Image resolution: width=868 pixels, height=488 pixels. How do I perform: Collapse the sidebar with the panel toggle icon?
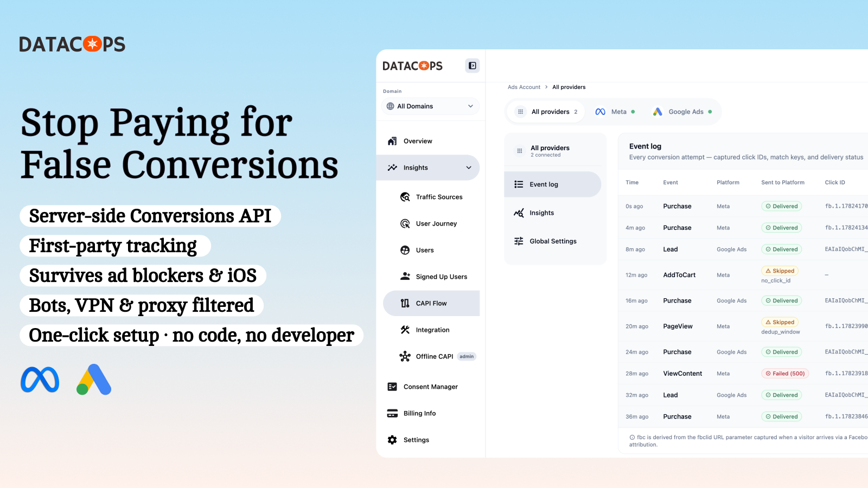473,66
